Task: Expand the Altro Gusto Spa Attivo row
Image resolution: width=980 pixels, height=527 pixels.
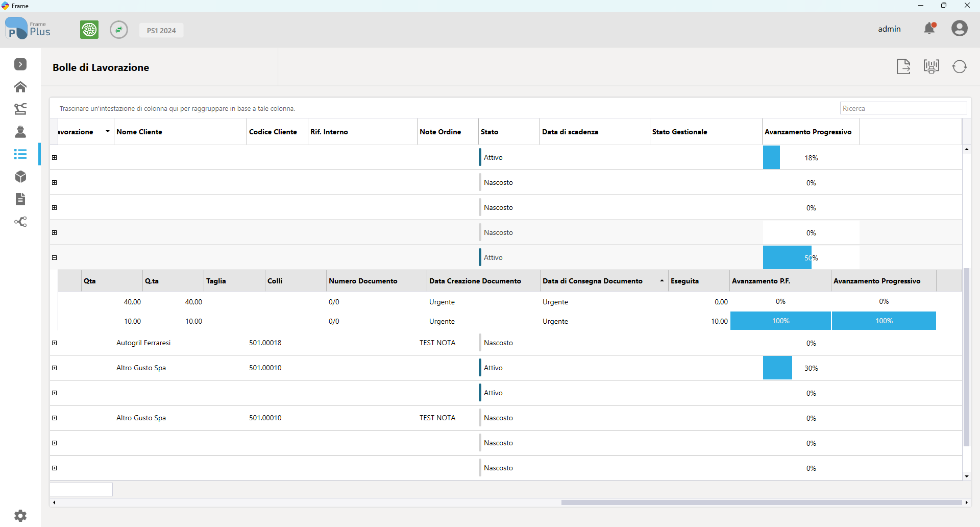Action: click(x=54, y=368)
